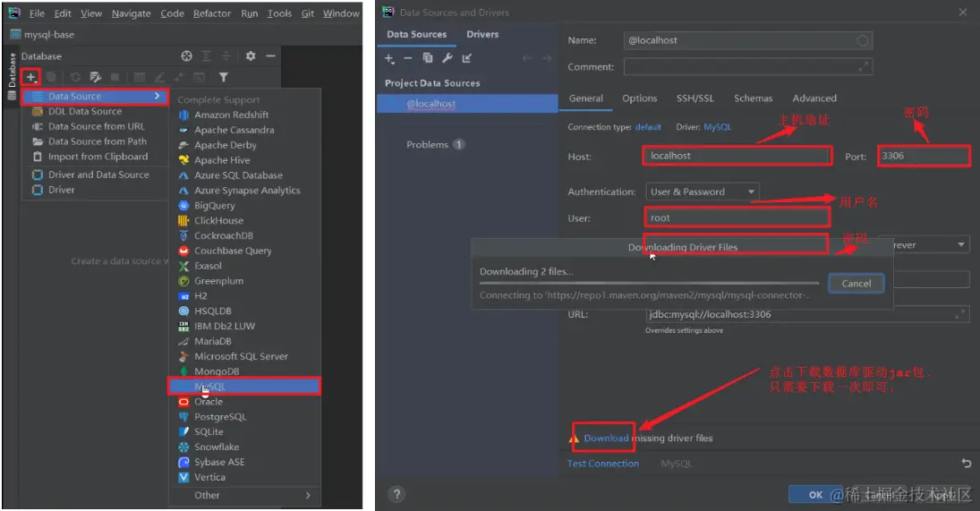Add data source with dialog plus icon
This screenshot has width=980, height=511.
[388, 58]
